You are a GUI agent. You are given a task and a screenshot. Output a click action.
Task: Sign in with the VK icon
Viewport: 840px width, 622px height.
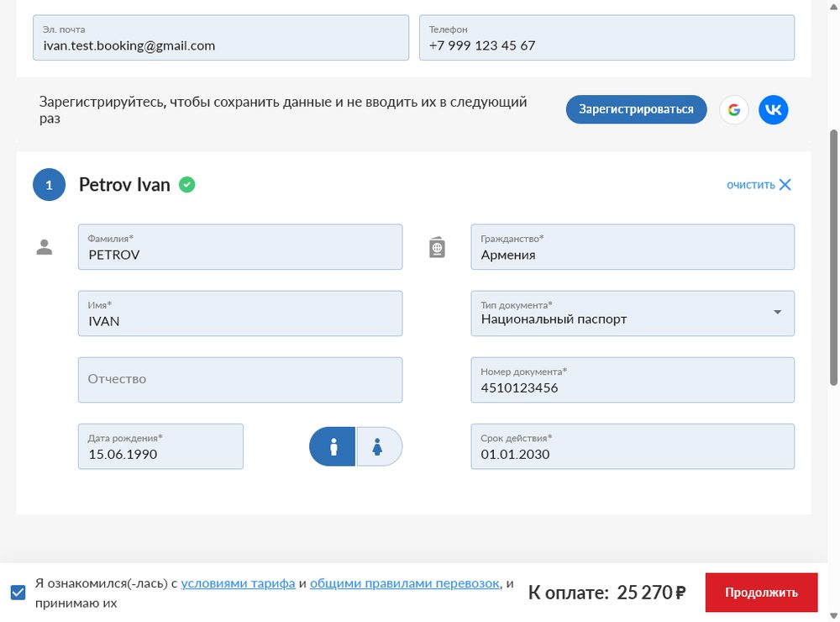point(773,110)
